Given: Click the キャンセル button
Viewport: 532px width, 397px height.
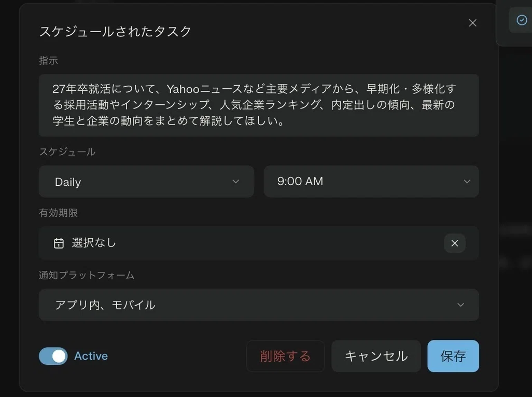Looking at the screenshot, I should (x=376, y=356).
